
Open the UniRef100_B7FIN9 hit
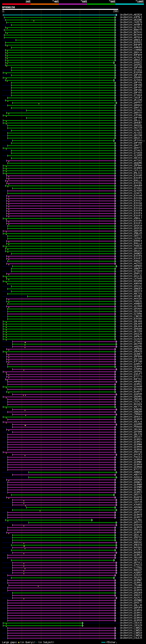coord(131,361)
